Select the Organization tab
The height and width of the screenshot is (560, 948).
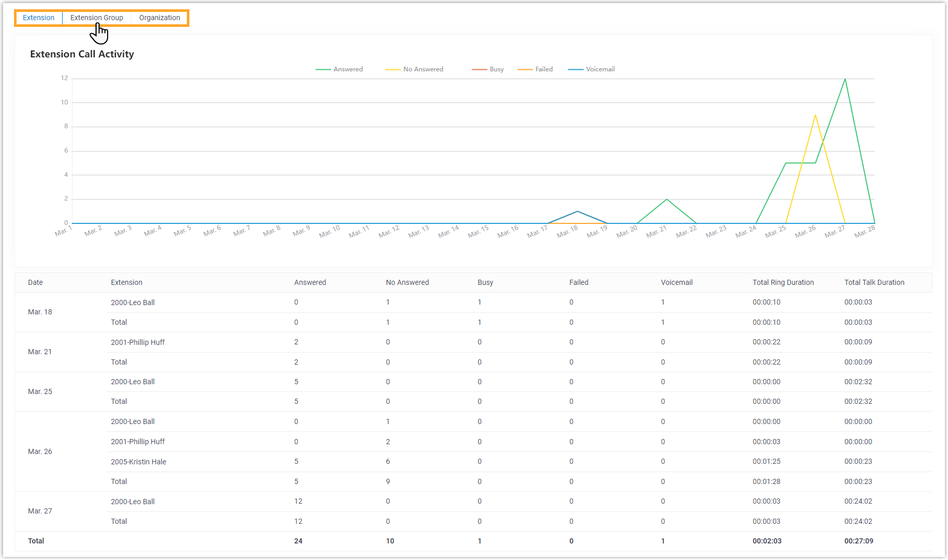pyautogui.click(x=159, y=18)
